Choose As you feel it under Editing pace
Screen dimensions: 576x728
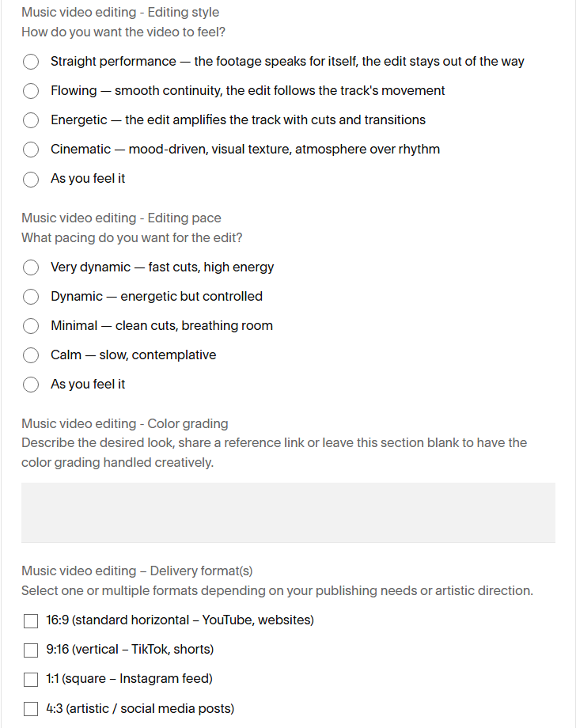tap(31, 385)
